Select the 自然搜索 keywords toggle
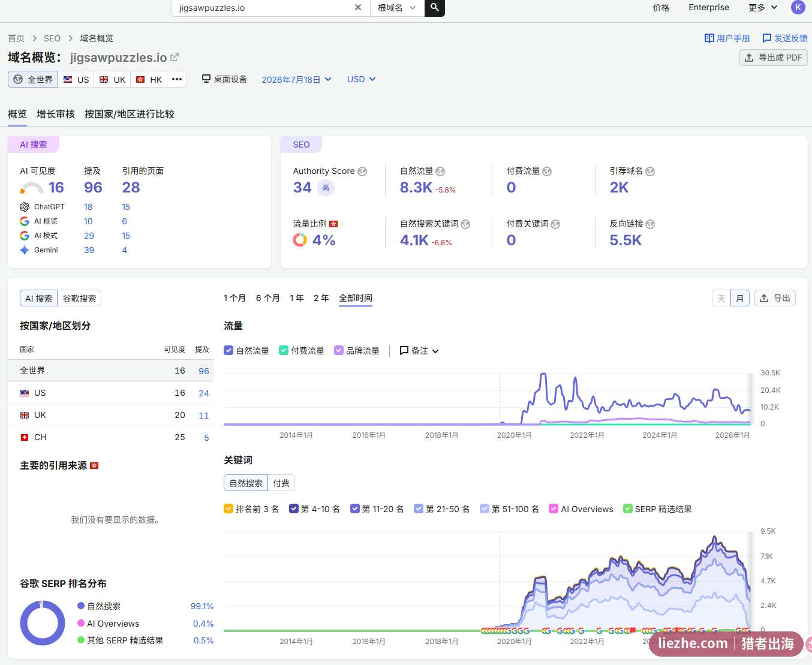 coord(246,483)
